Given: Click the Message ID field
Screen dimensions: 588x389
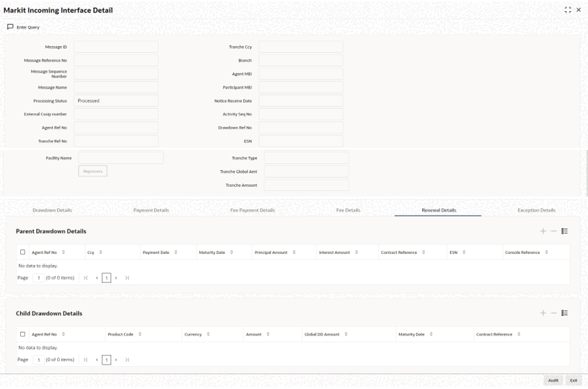Looking at the screenshot, I should coord(116,47).
